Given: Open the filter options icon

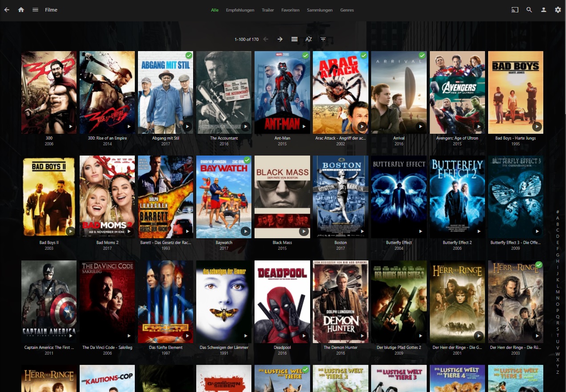Looking at the screenshot, I should [323, 39].
